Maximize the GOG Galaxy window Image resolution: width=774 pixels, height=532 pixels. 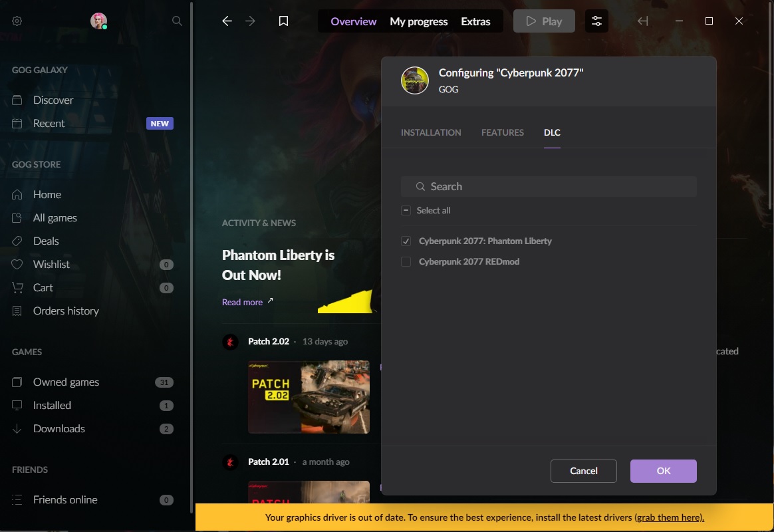tap(709, 21)
